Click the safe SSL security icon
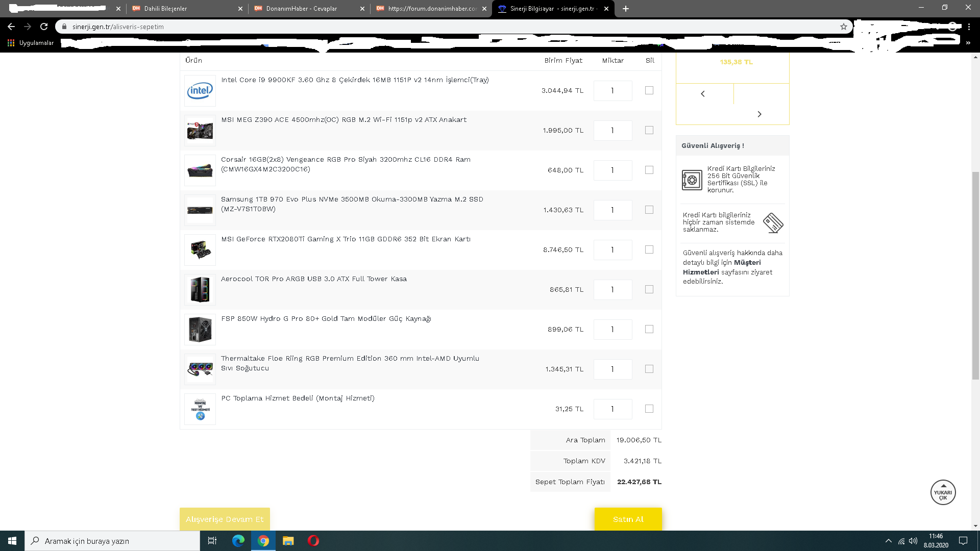Viewport: 980px width, 551px height. point(692,180)
